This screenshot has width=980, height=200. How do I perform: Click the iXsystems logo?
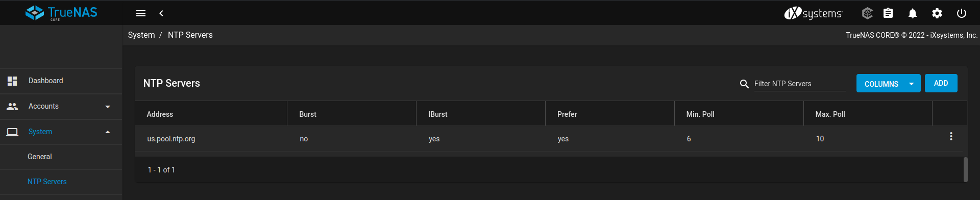click(x=814, y=13)
